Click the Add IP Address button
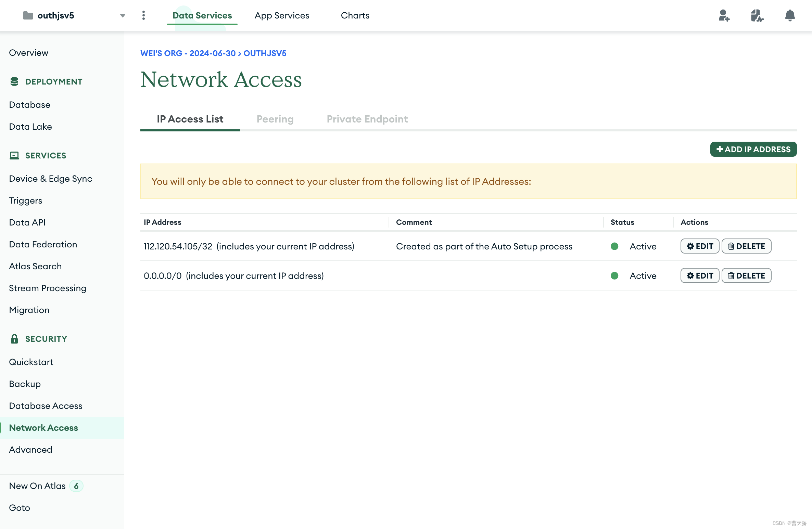The width and height of the screenshot is (812, 529). (x=753, y=149)
